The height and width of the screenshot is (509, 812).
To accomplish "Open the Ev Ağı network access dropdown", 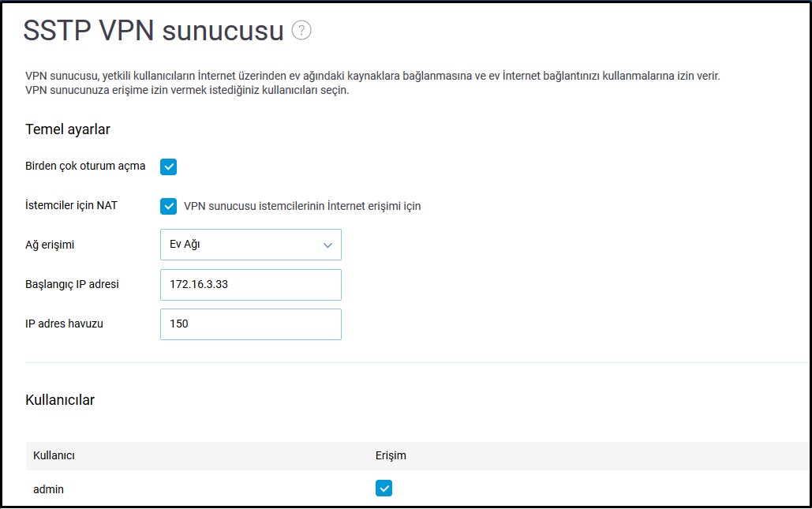I will click(x=250, y=245).
